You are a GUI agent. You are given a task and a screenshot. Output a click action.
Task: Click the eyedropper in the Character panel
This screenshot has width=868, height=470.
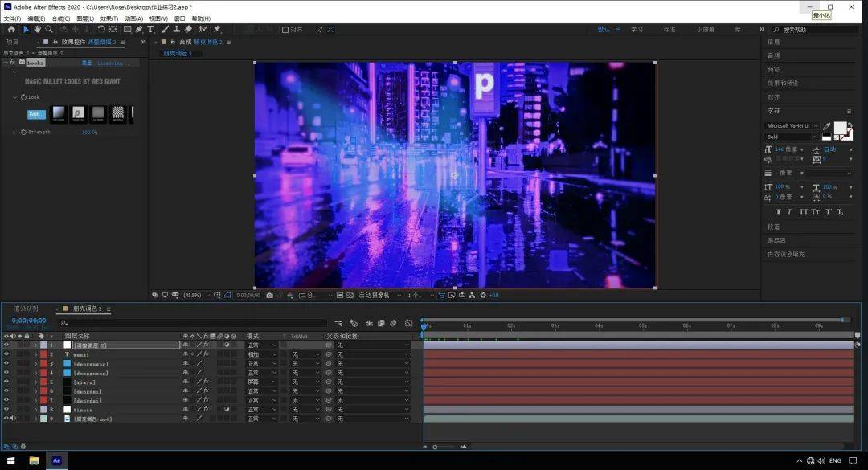point(827,126)
